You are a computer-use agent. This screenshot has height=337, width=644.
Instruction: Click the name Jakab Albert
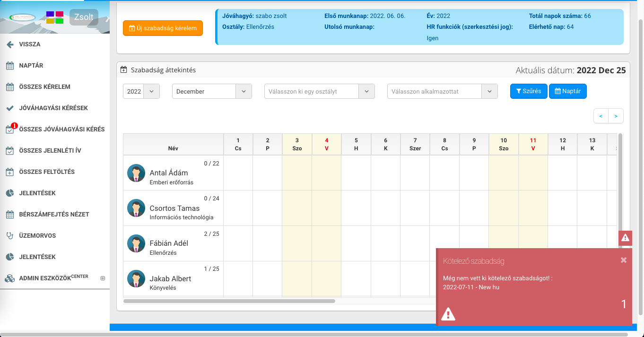tap(170, 279)
